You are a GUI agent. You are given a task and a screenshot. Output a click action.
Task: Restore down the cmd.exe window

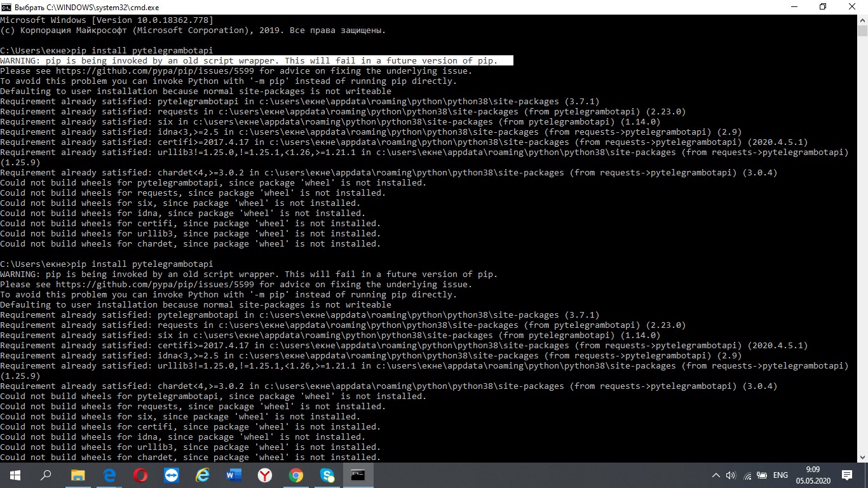(823, 7)
